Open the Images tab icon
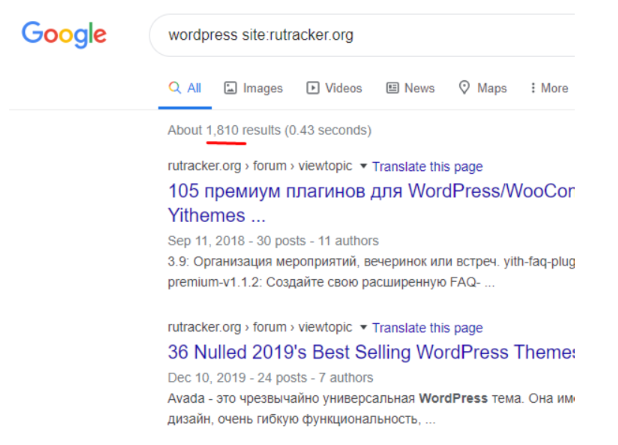 (231, 88)
